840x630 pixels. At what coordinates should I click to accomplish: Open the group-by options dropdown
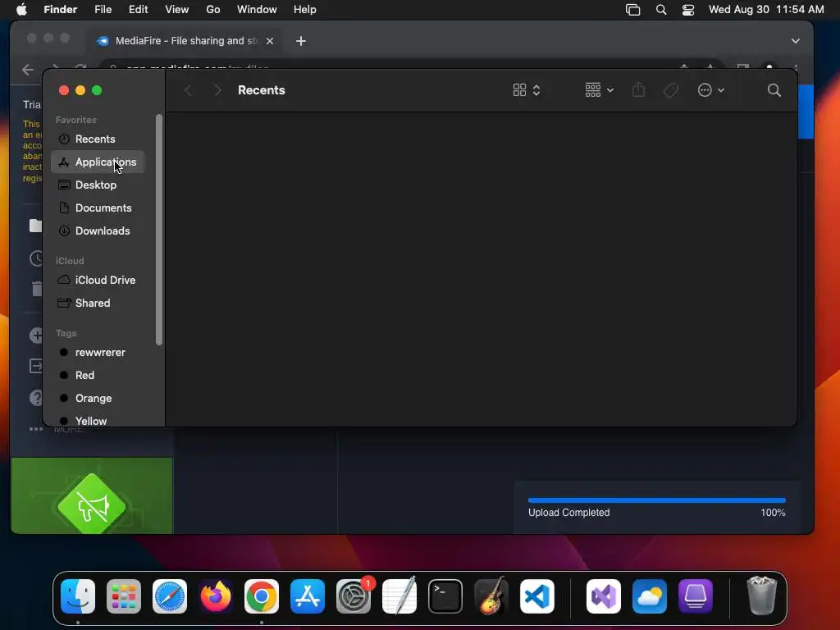600,90
